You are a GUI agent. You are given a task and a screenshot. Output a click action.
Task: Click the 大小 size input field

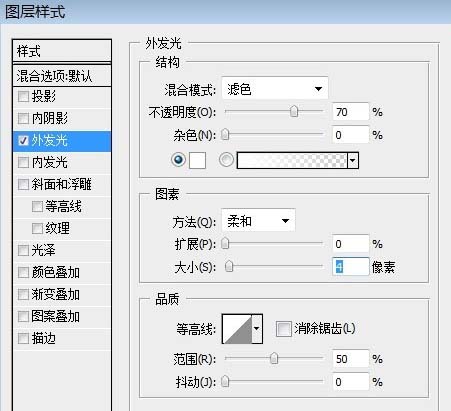(350, 267)
